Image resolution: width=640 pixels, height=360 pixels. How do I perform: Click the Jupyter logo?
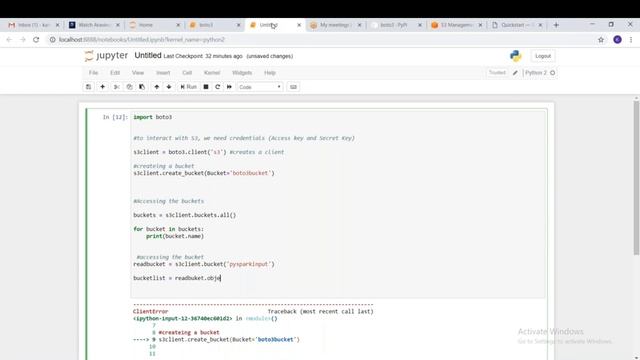(106, 56)
